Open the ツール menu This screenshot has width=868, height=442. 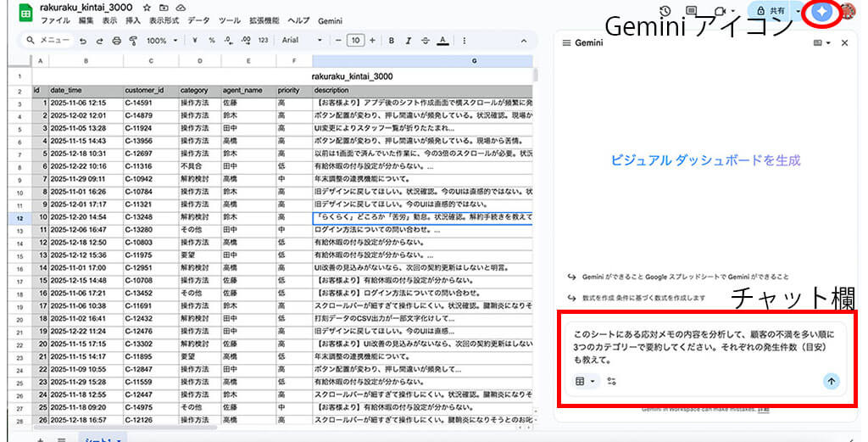pyautogui.click(x=229, y=21)
